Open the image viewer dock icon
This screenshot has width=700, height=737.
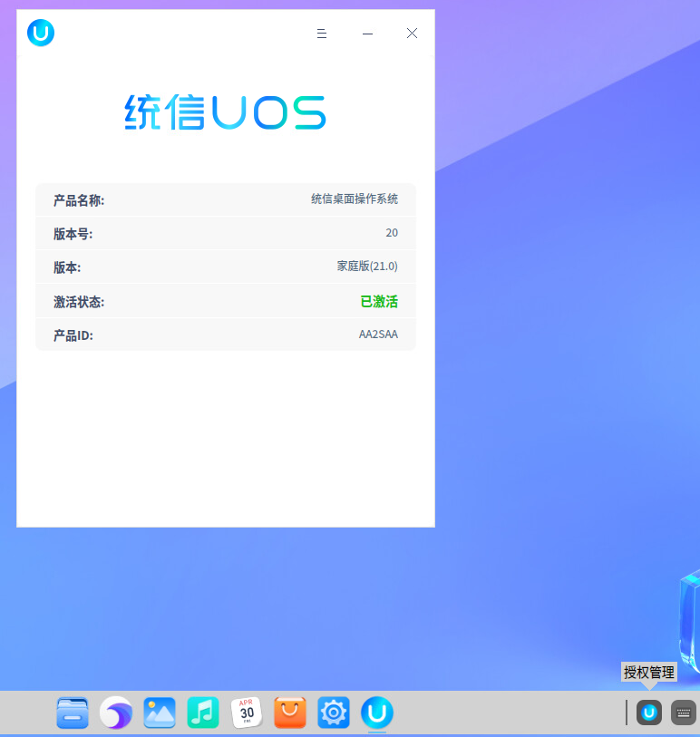(x=160, y=713)
